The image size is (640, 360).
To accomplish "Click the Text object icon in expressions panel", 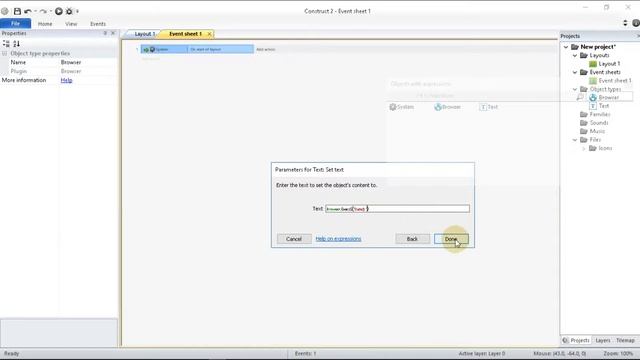I will click(483, 107).
